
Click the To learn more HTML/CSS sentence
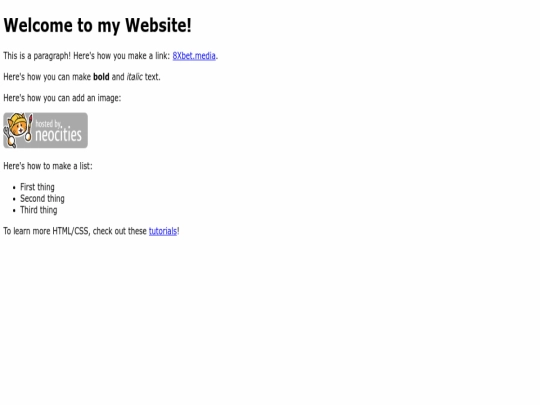(x=91, y=231)
